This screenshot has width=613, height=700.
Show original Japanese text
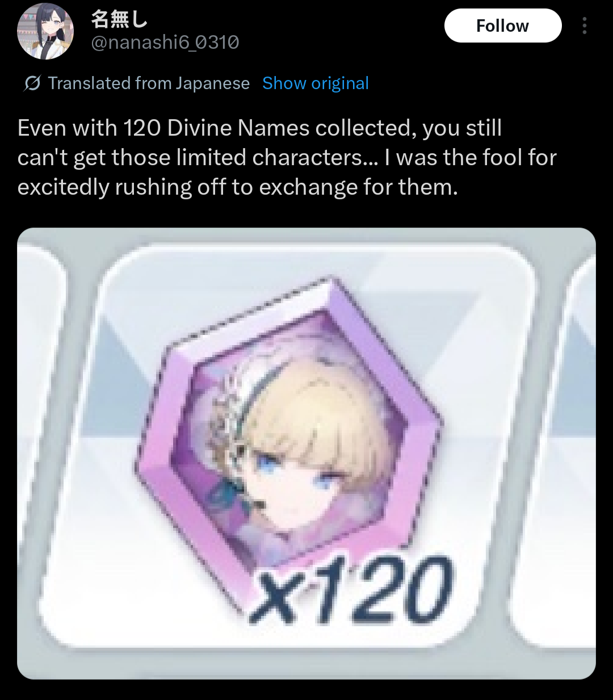(x=316, y=83)
